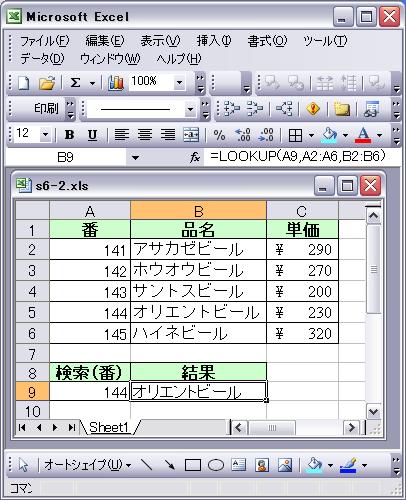406x500 pixels.
Task: Click Increase Decimal icon
Action: pyautogui.click(x=243, y=135)
